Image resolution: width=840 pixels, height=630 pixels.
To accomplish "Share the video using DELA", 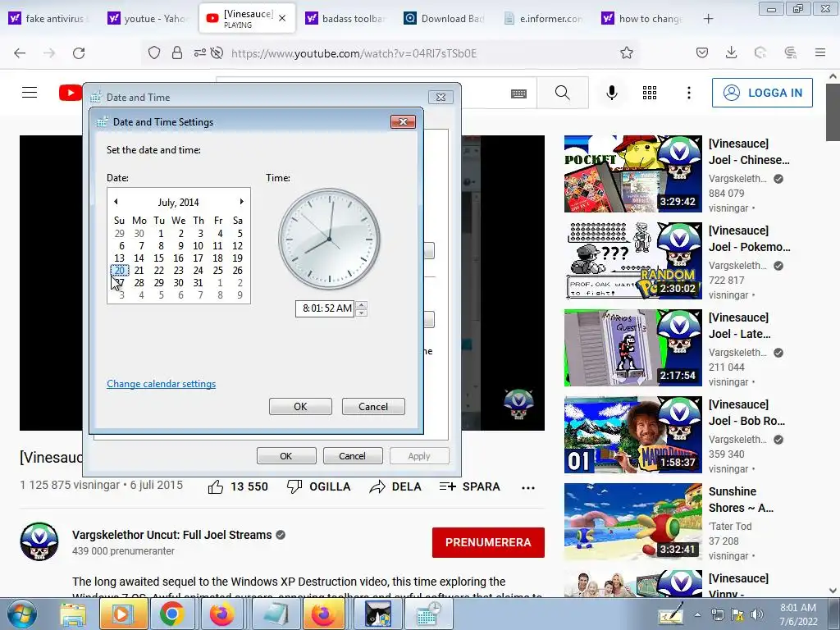I will click(395, 486).
